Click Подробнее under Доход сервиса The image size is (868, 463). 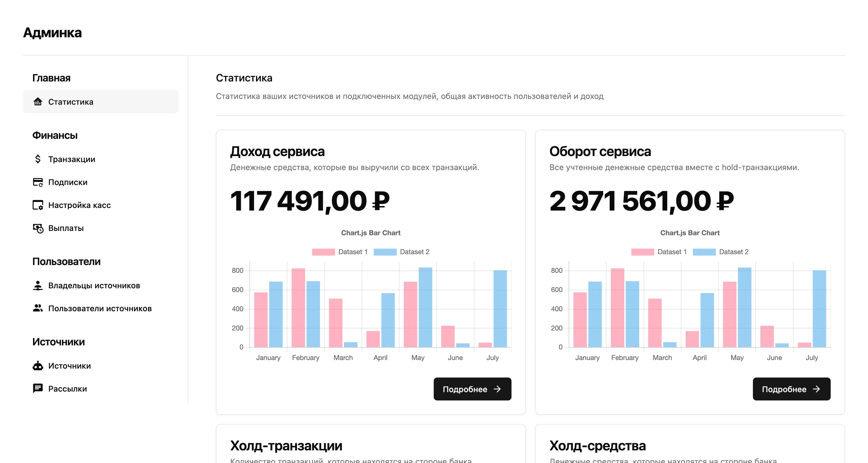point(472,389)
